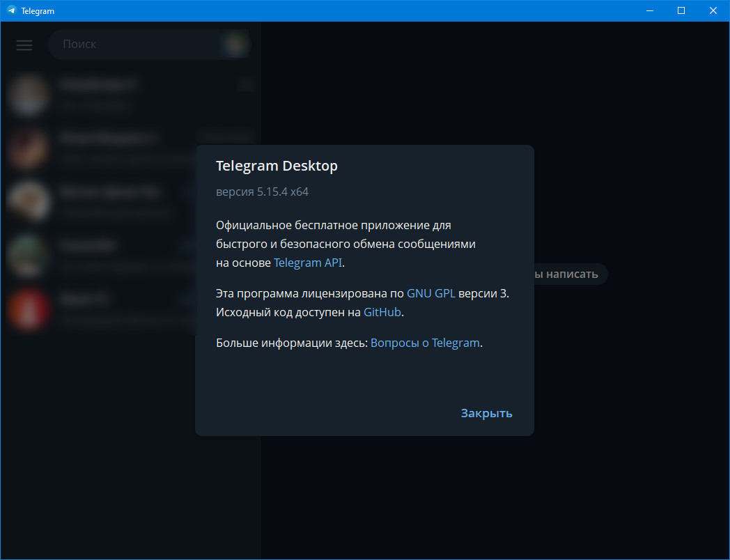This screenshot has height=560, width=730.
Task: Close the dialog with Закрыть
Action: 486,413
